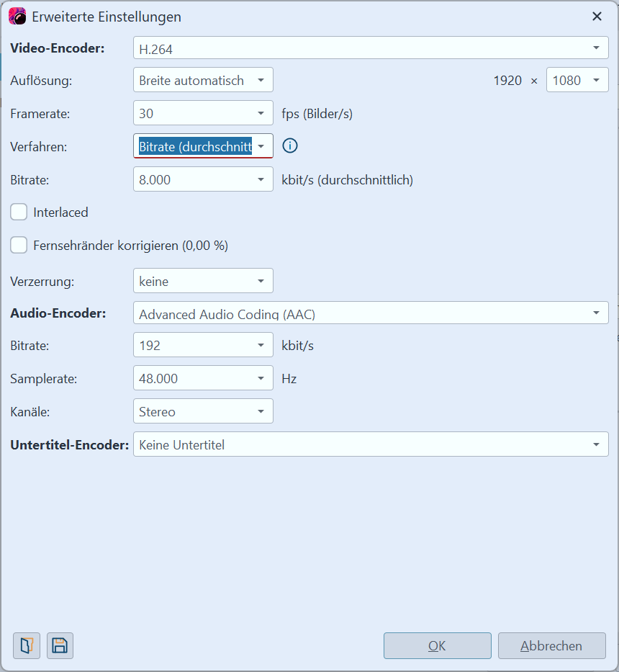
Task: Open the Video-Encoder H.264 dropdown
Action: pyautogui.click(x=371, y=48)
